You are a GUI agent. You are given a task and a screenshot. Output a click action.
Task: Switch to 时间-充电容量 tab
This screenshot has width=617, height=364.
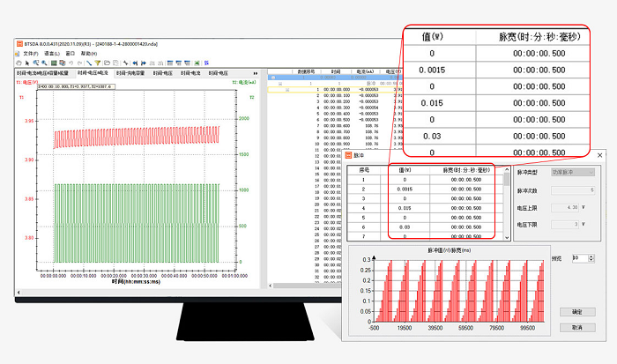130,73
